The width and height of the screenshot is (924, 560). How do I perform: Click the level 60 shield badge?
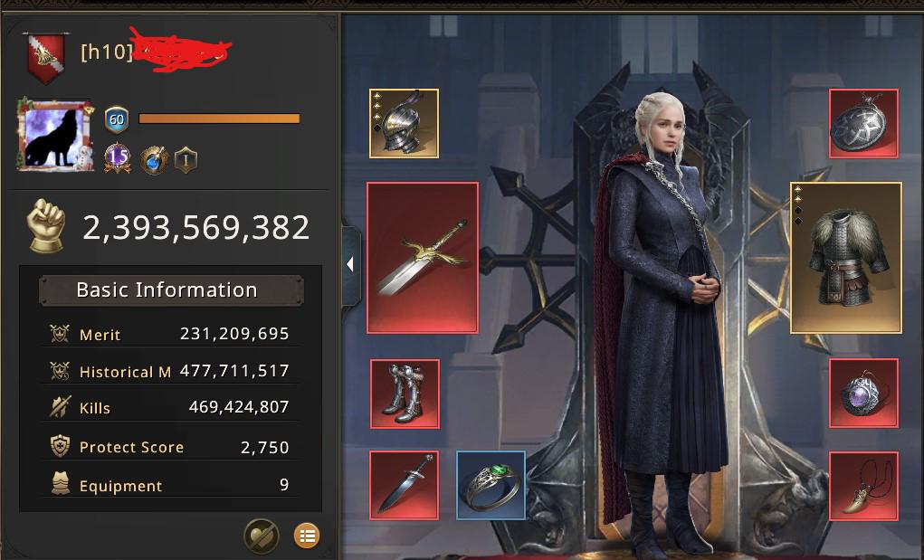pos(117,119)
